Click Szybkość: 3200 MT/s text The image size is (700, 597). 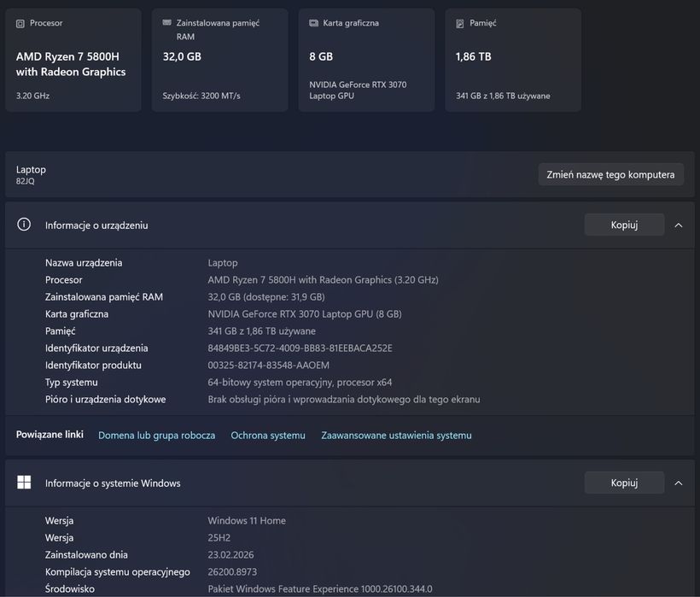point(201,96)
